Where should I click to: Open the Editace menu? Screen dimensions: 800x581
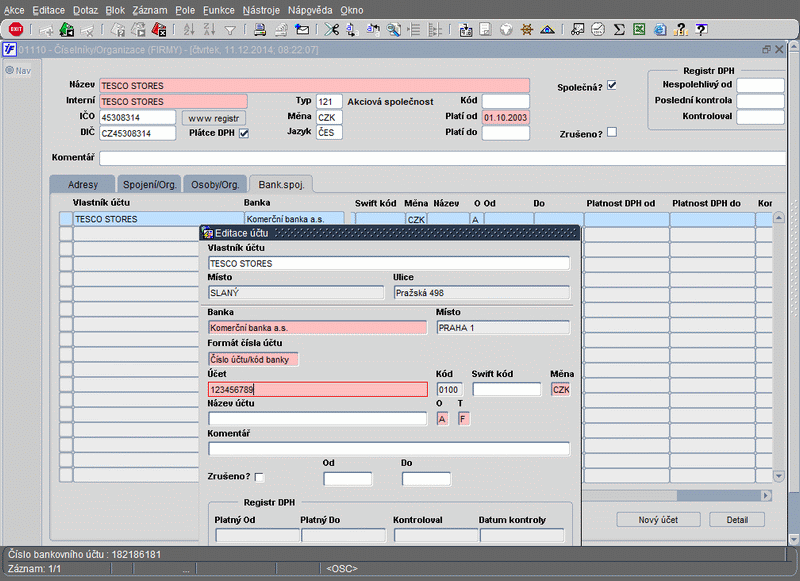48,10
